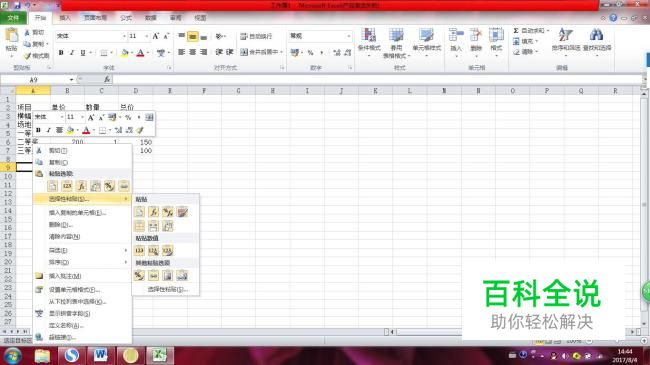Screen dimensions: 650x365
Task: Open the File (文件) tab
Action: (x=13, y=18)
